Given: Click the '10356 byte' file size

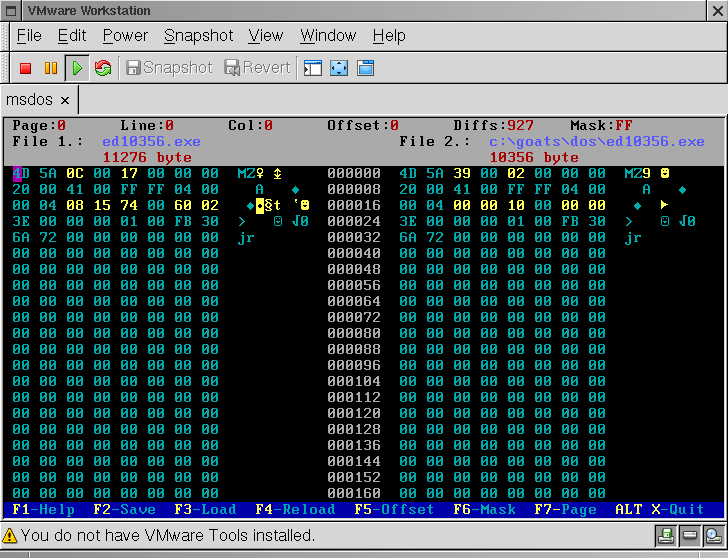Looking at the screenshot, I should (x=534, y=157).
